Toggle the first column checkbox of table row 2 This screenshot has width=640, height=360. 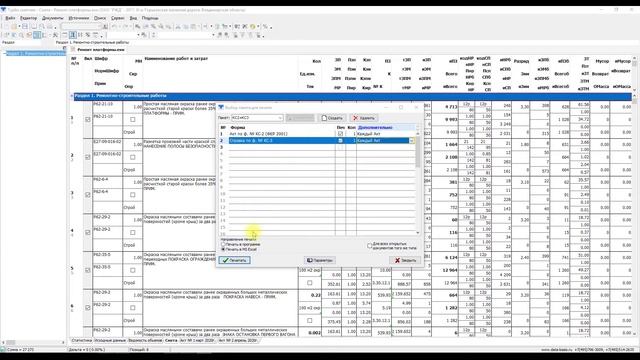tap(88, 157)
